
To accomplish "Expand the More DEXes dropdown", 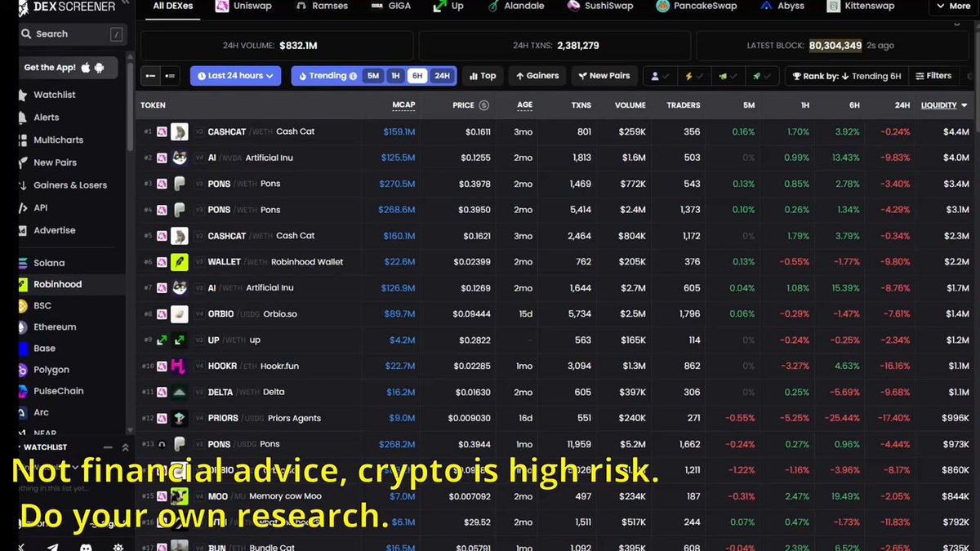I will (952, 7).
